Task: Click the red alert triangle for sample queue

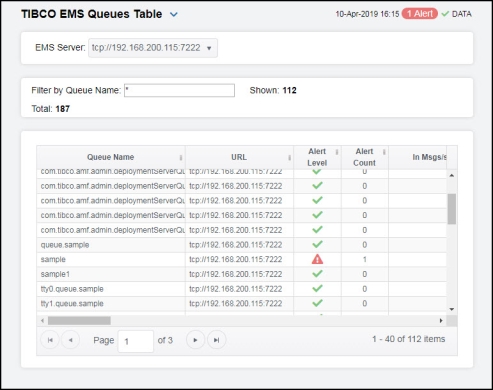Action: [x=317, y=259]
